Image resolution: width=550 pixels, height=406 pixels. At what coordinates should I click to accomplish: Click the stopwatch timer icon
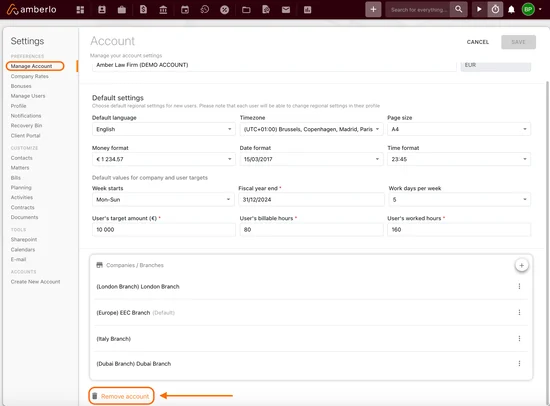pos(495,9)
